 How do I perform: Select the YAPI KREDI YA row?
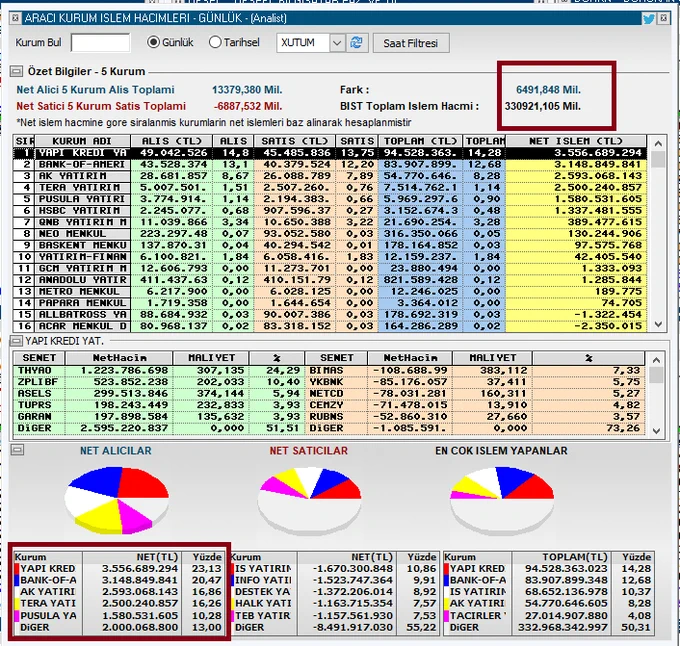pyautogui.click(x=330, y=153)
